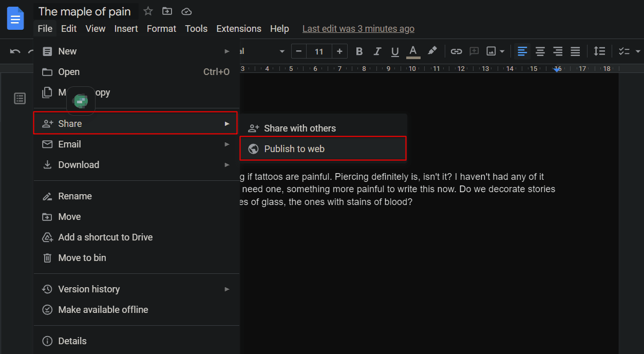Click the checklist icon
The height and width of the screenshot is (354, 644).
pos(624,51)
